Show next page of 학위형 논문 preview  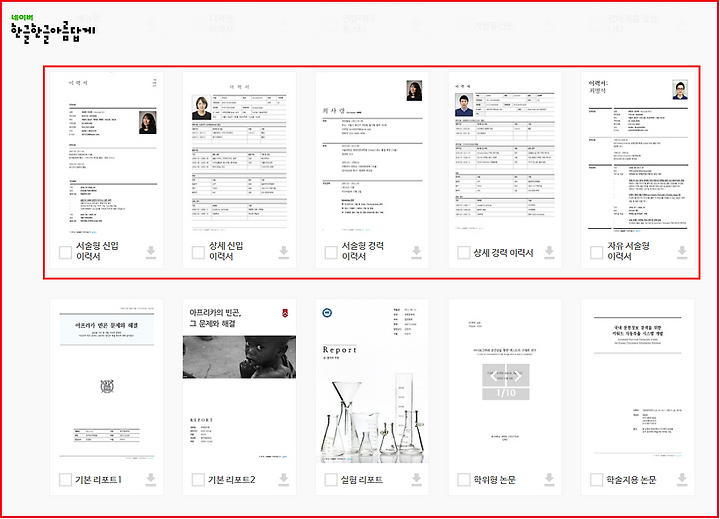[518, 375]
